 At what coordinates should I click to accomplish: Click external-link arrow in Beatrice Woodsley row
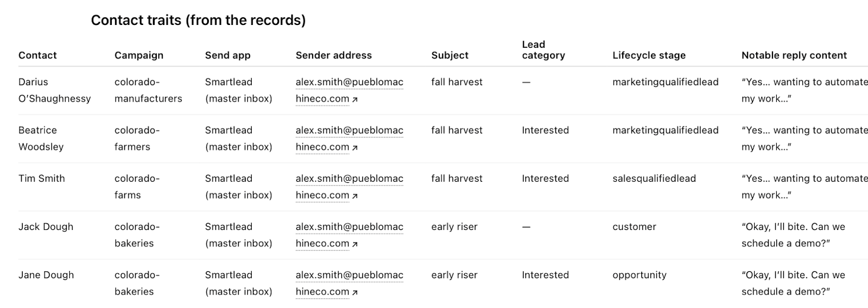click(x=355, y=147)
